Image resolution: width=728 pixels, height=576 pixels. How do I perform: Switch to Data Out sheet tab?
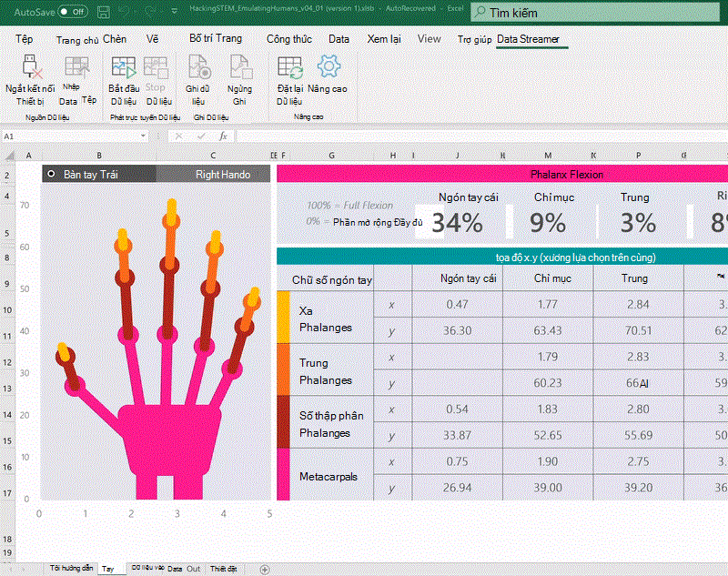pos(184,569)
